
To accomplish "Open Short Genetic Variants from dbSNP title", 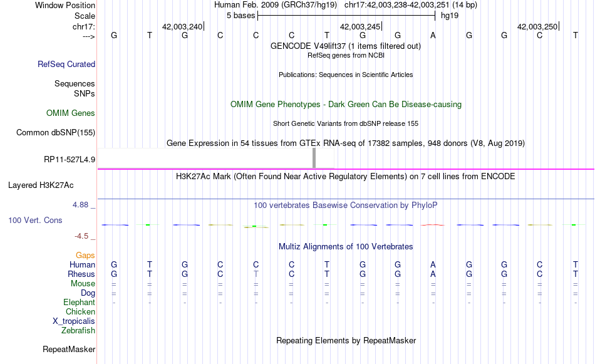I will (346, 124).
